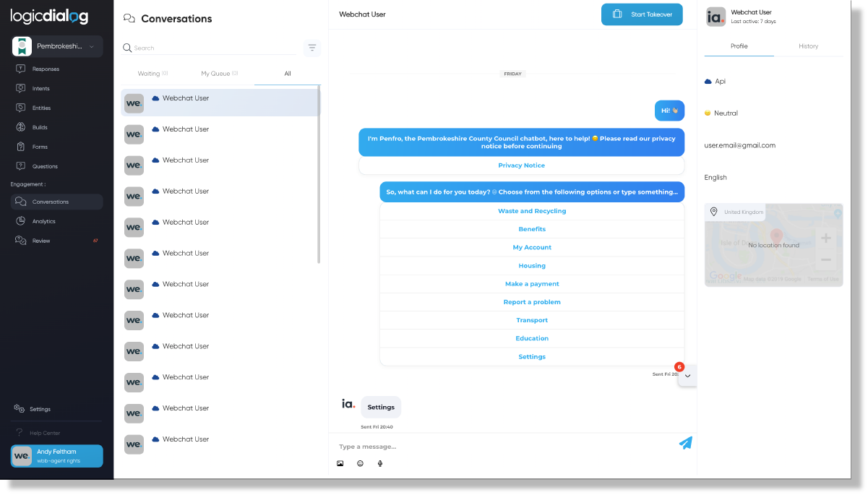Open the emoji picker
This screenshot has height=495, width=868.
[x=360, y=463]
